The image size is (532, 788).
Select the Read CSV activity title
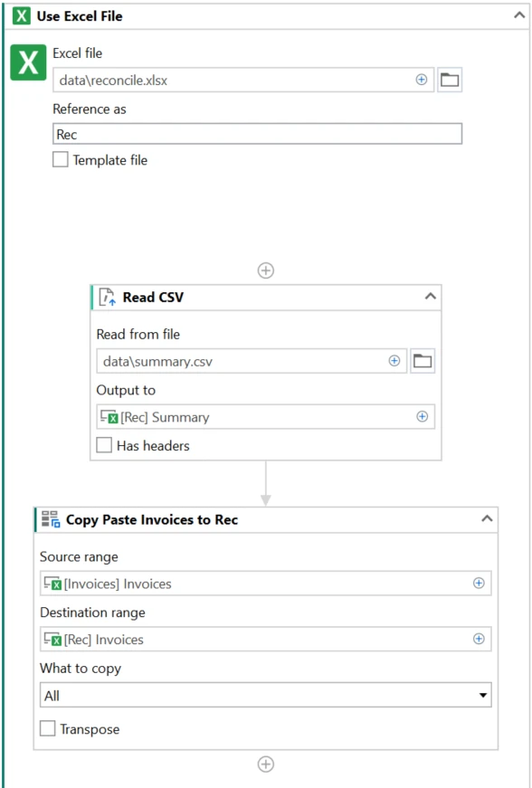[153, 297]
